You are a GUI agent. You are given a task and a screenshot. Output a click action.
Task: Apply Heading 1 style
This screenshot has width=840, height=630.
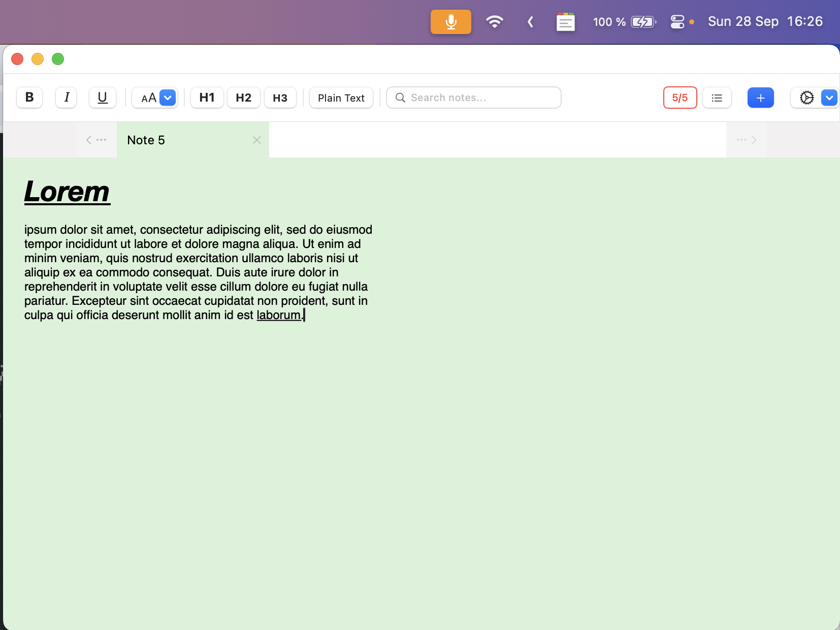206,98
